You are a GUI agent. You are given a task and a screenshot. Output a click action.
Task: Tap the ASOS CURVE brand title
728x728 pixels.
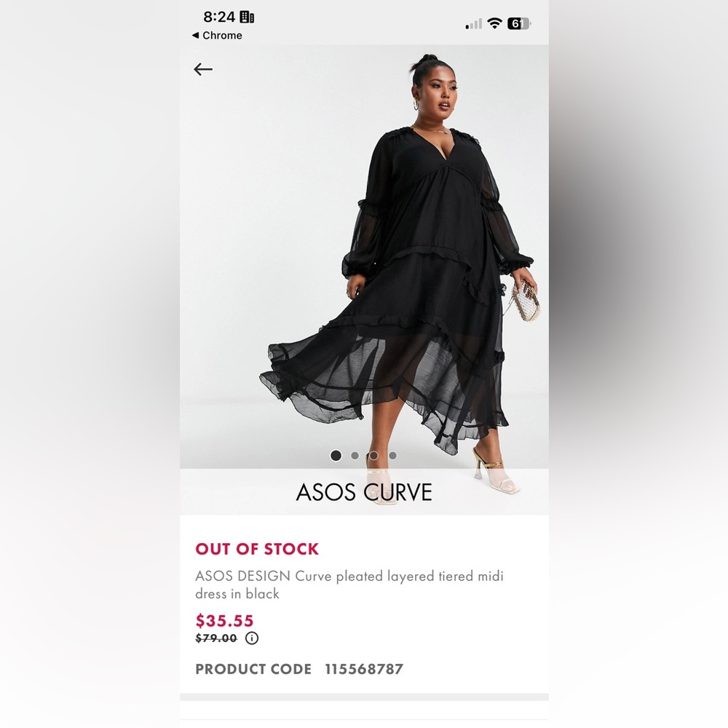tap(364, 492)
